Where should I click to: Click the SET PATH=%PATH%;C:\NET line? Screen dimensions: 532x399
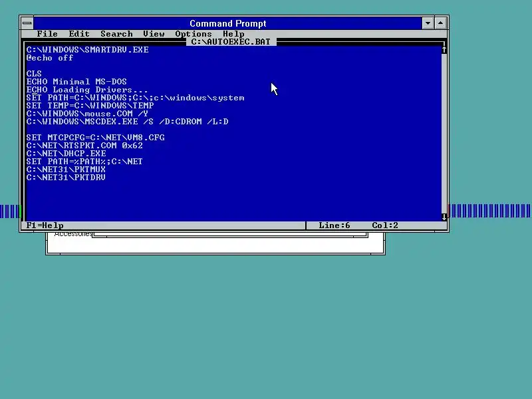click(84, 162)
